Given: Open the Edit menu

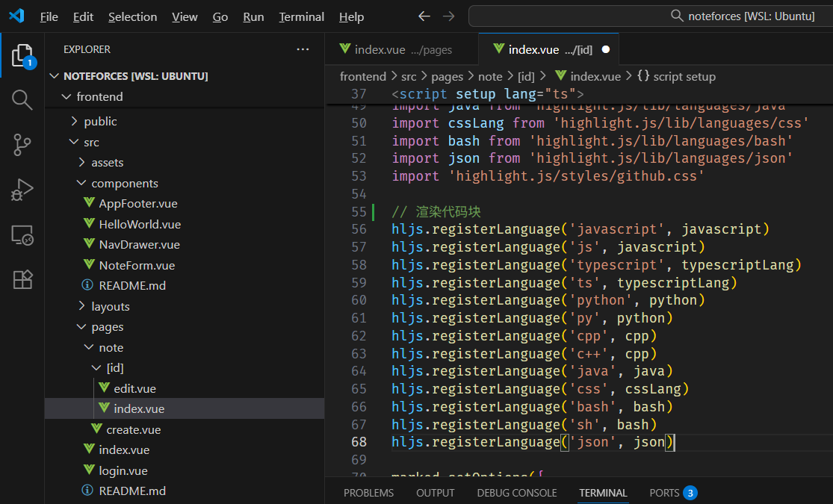Looking at the screenshot, I should tap(83, 17).
